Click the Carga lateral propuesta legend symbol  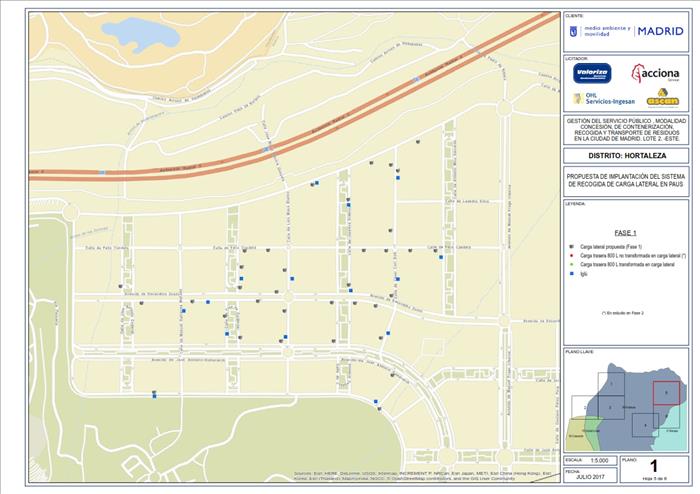click(x=571, y=246)
